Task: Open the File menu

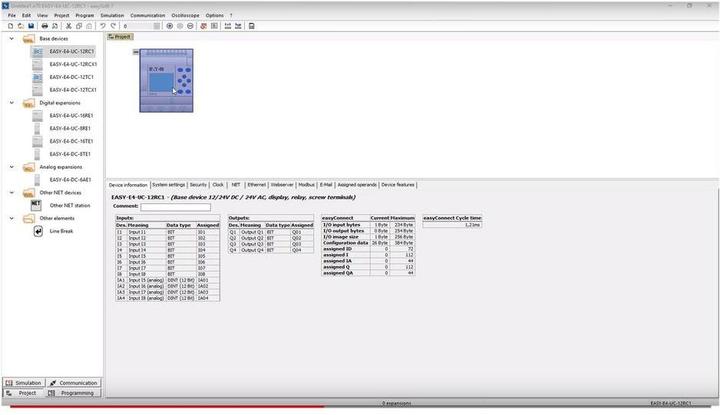Action: pos(11,15)
